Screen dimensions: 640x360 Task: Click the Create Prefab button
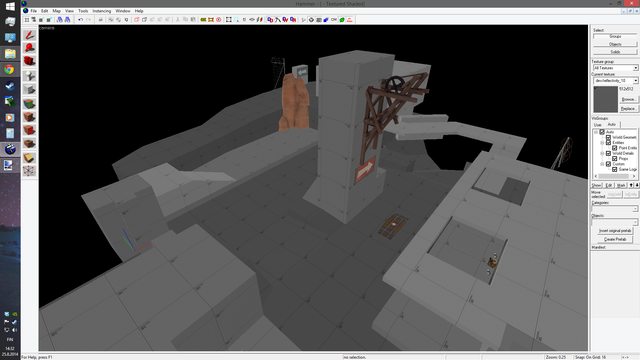pos(615,240)
